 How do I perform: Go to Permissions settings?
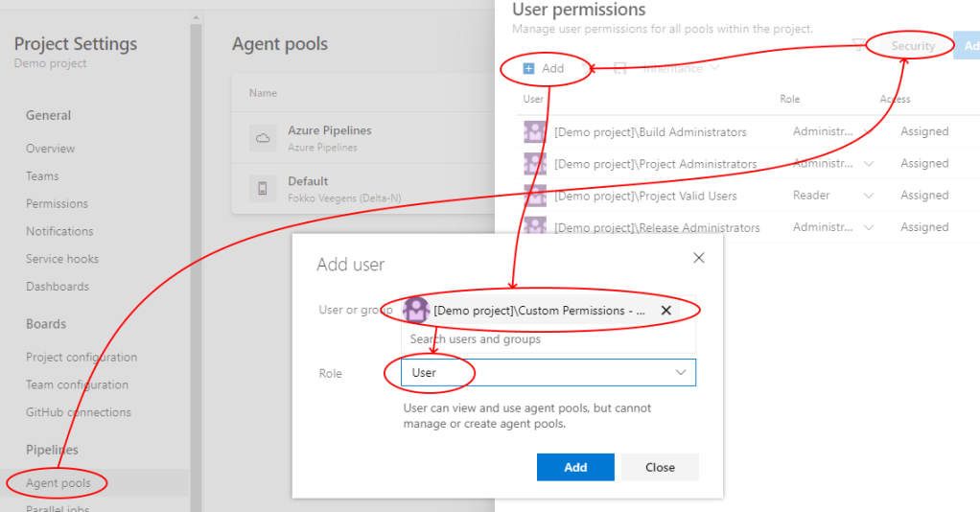point(57,203)
